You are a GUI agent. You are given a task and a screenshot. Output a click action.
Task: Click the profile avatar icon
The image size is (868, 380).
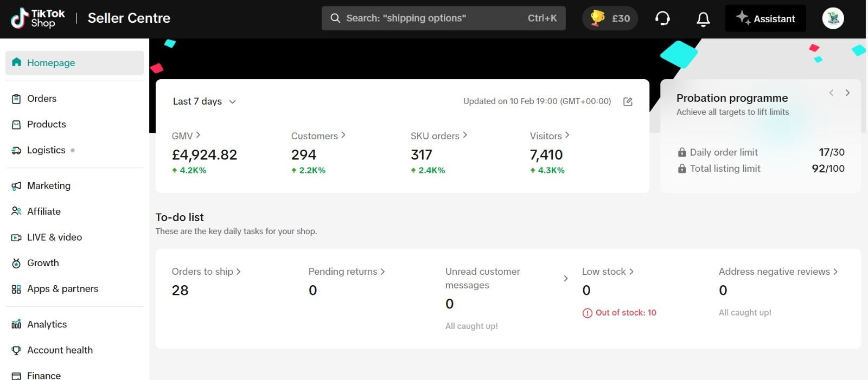(833, 18)
